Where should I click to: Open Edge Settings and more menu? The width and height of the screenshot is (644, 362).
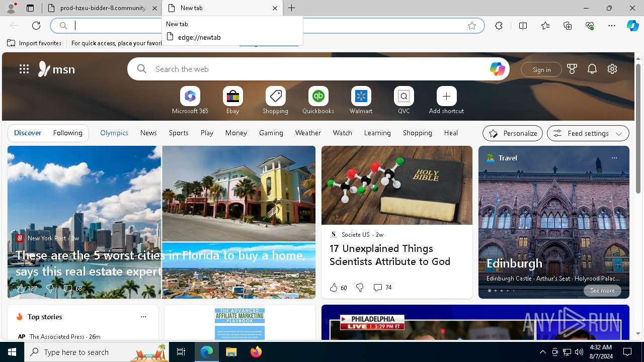[612, 26]
